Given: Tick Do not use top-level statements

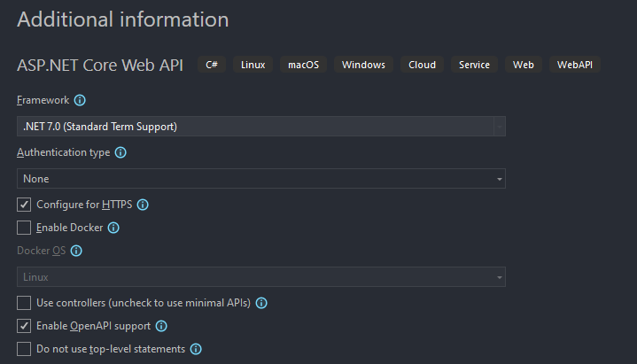Looking at the screenshot, I should coord(24,349).
